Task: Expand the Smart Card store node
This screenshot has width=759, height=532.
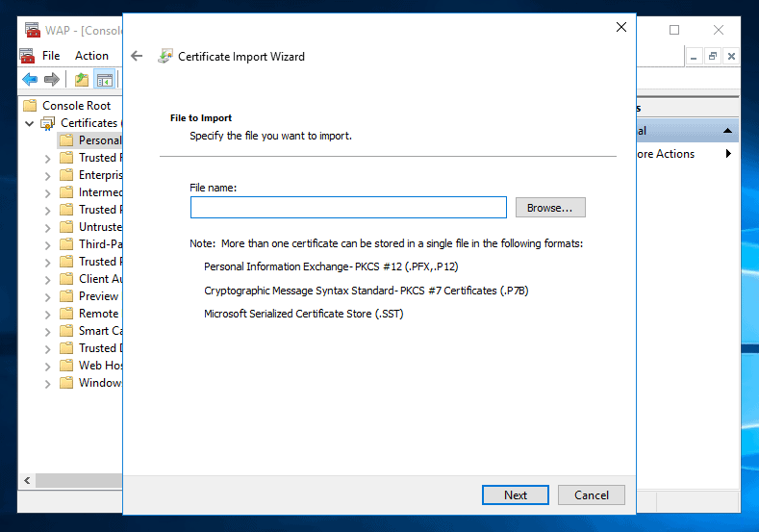Action: click(47, 332)
